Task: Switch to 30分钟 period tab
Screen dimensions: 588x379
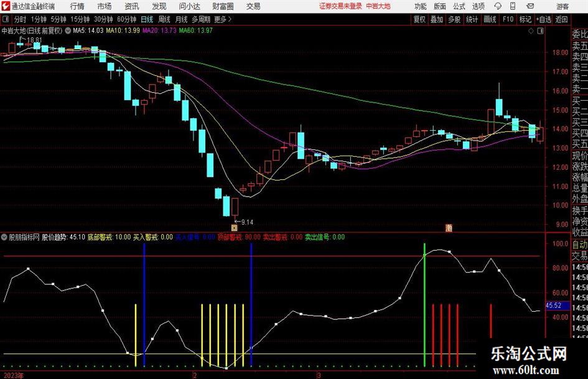Action: coord(103,19)
